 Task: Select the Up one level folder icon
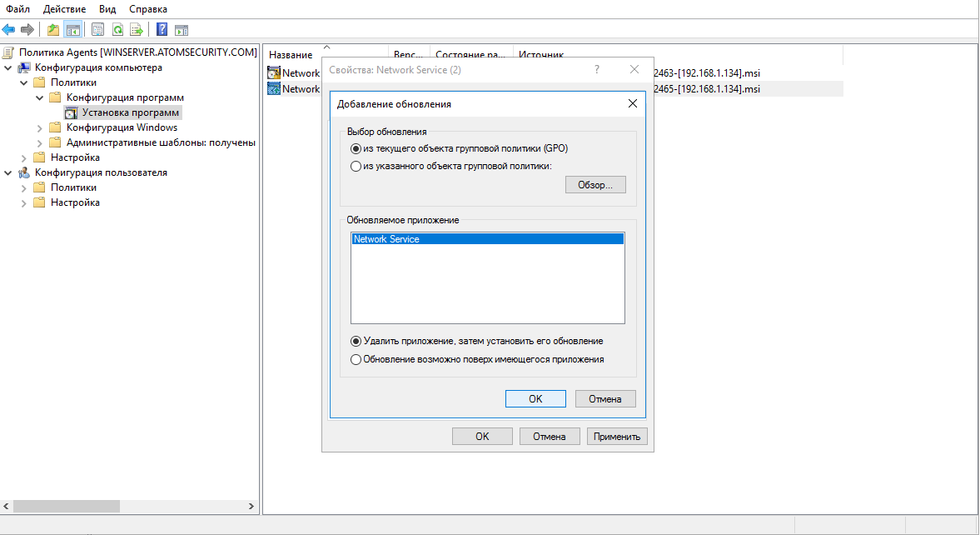click(52, 28)
